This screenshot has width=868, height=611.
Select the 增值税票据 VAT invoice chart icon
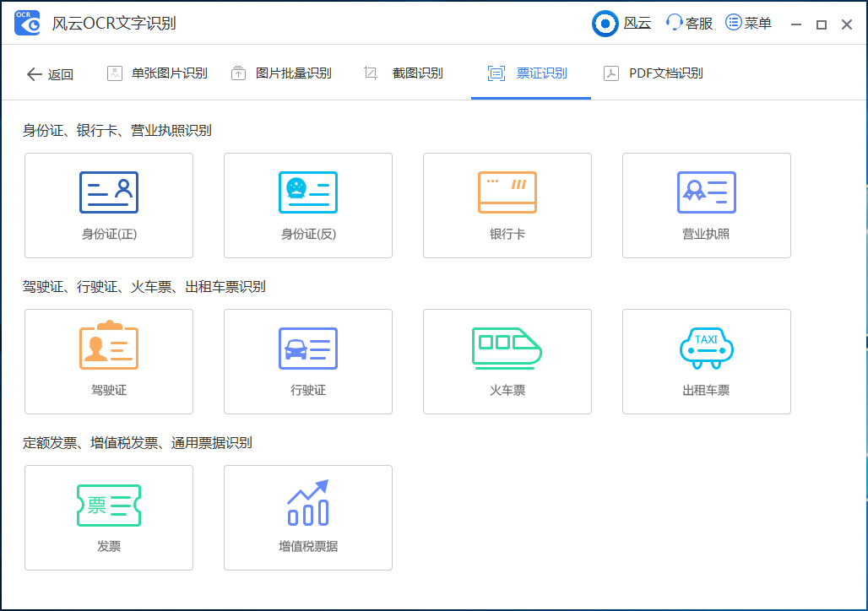tap(308, 502)
